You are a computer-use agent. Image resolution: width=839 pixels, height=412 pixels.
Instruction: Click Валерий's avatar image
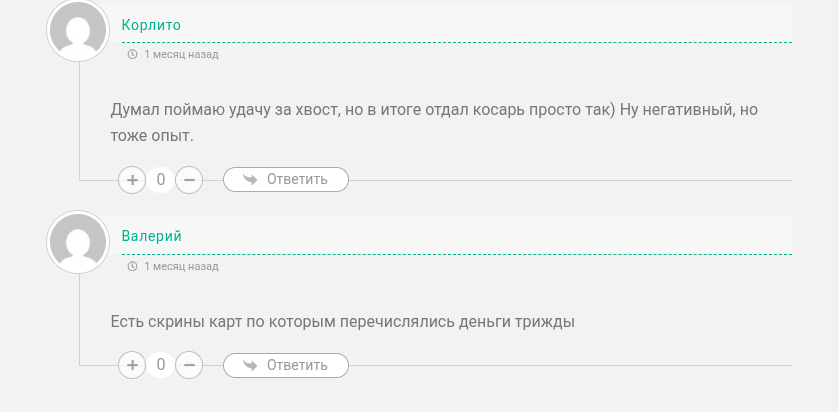[x=78, y=242]
